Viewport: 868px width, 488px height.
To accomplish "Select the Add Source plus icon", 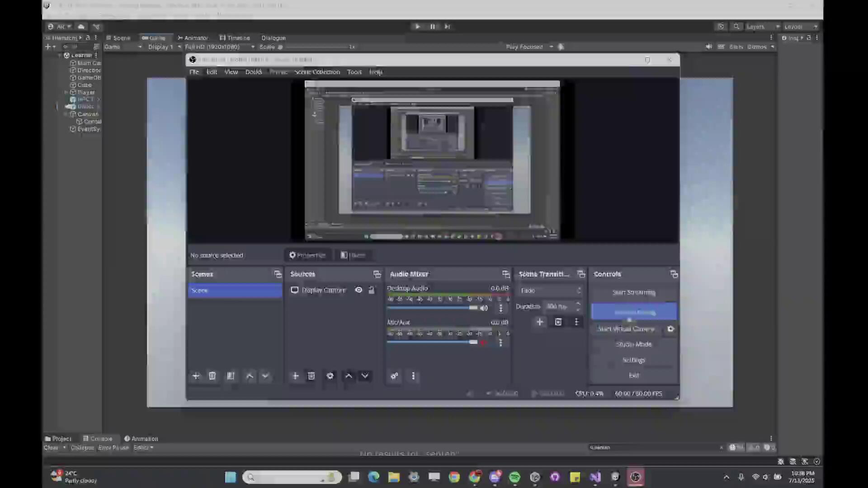I will click(295, 375).
